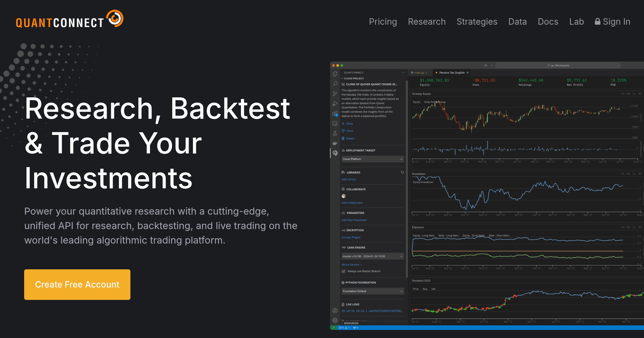Click the QuantConnect logo
644x338 pixels.
tap(70, 19)
